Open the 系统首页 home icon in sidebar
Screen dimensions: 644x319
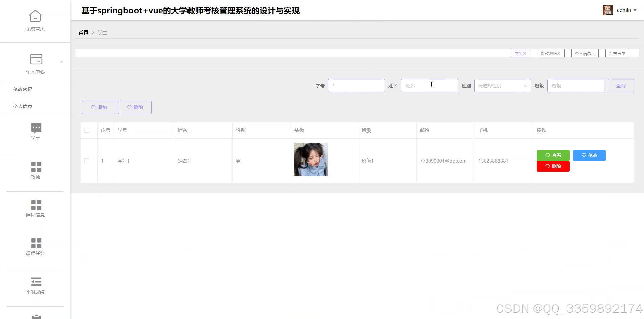35,16
